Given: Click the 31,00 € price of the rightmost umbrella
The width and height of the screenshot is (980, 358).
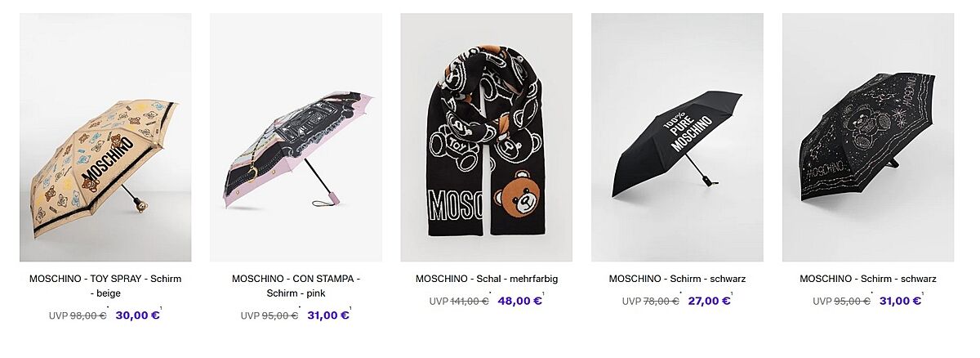Looking at the screenshot, I should click(900, 301).
